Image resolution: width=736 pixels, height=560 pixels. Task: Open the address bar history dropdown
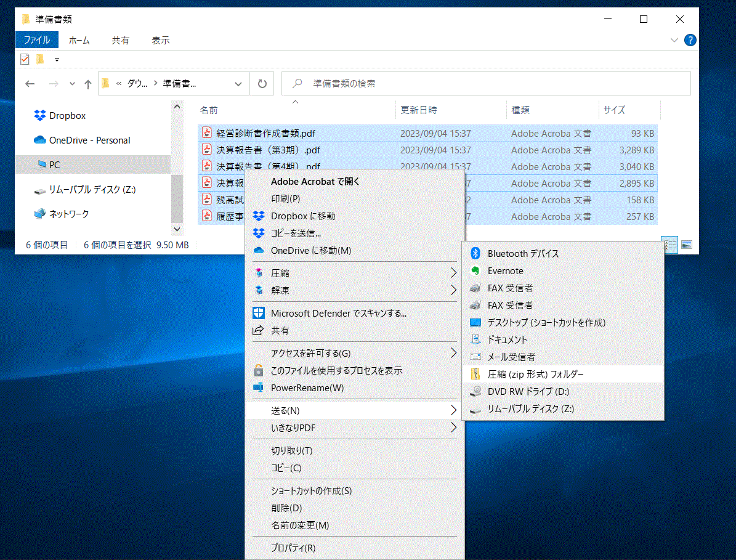pos(238,84)
